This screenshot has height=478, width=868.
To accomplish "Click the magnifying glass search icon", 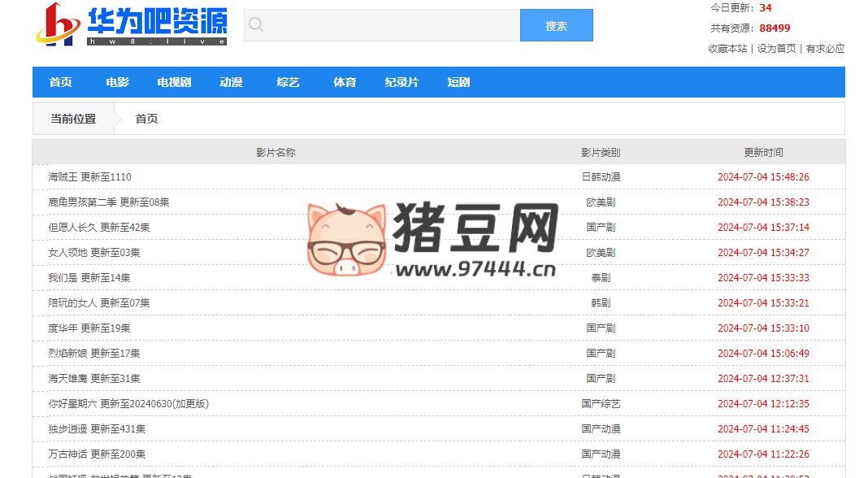I will point(255,25).
